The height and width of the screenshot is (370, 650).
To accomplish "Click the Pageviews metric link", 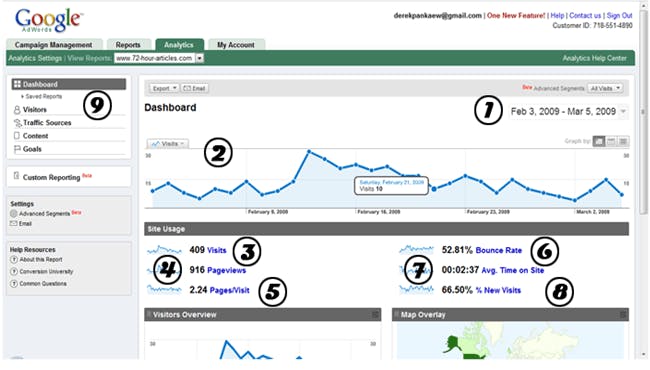I will pyautogui.click(x=226, y=270).
